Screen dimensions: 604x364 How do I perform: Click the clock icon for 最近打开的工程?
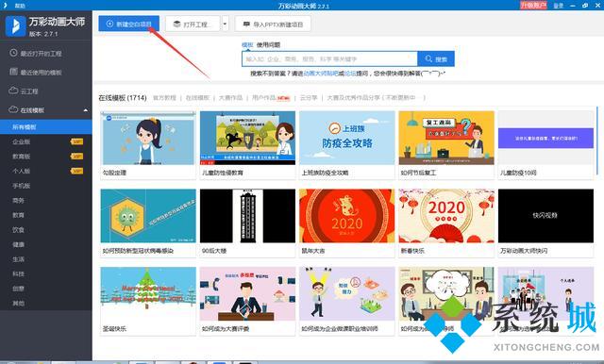tap(13, 53)
